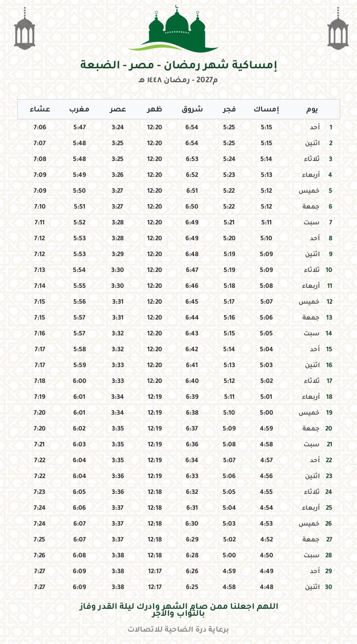
Task: Select the ظهر column header
Action: 155,109
